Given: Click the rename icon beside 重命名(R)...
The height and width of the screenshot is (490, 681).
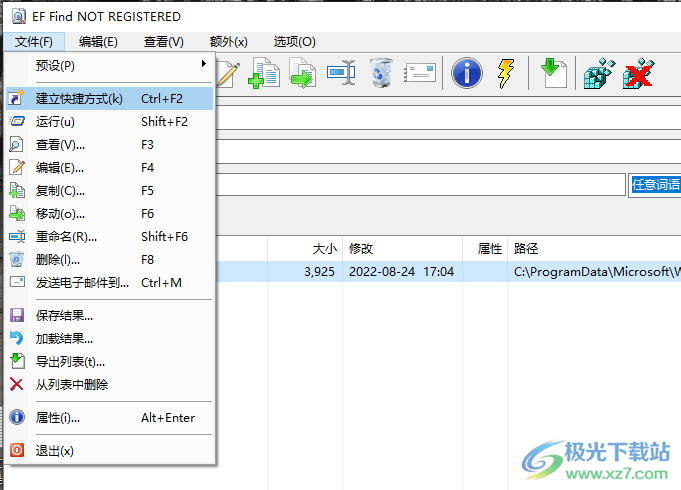Looking at the screenshot, I should click(x=17, y=236).
